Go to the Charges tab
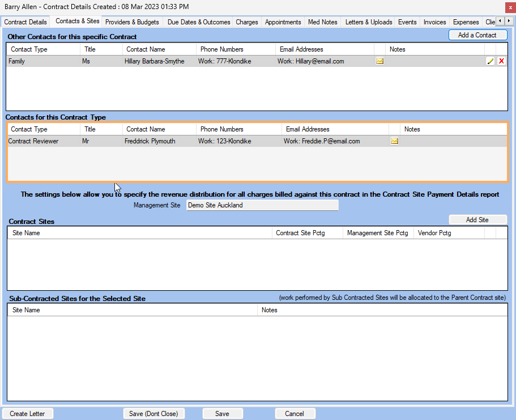Screen dimensions: 516x420 247,22
